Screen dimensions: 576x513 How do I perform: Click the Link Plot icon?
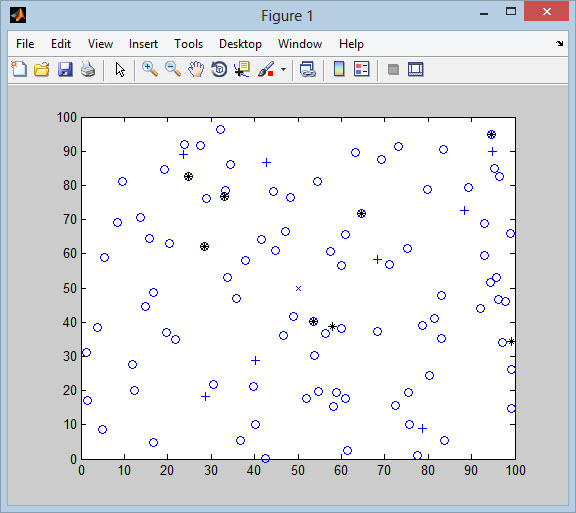click(x=307, y=69)
